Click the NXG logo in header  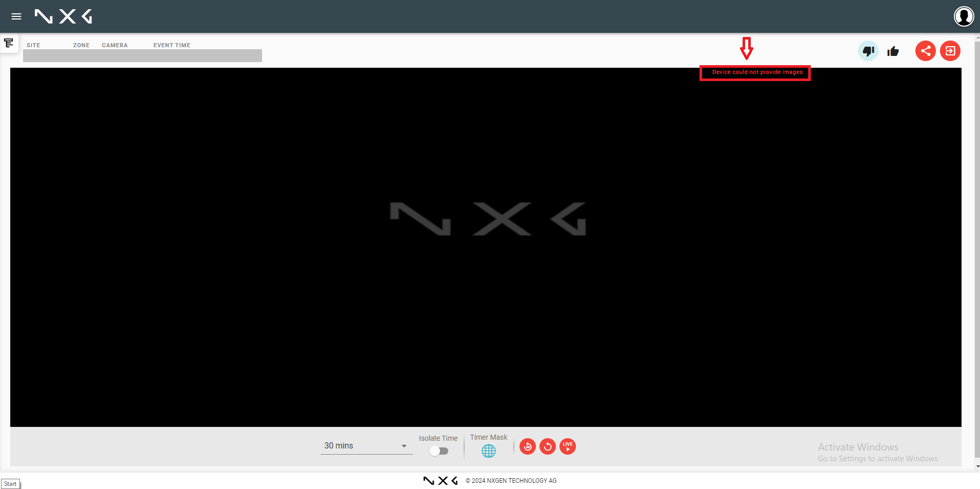click(x=64, y=16)
